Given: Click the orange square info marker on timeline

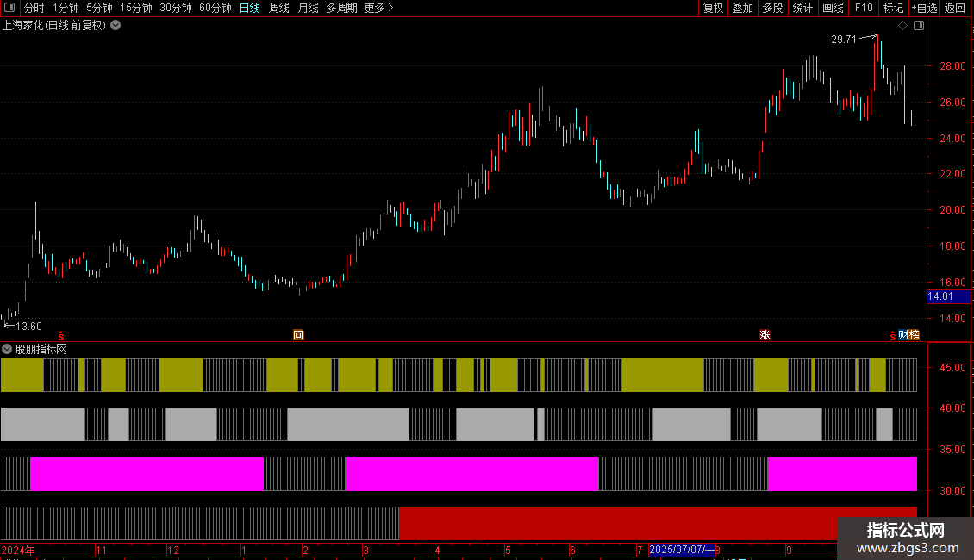Looking at the screenshot, I should [x=298, y=334].
